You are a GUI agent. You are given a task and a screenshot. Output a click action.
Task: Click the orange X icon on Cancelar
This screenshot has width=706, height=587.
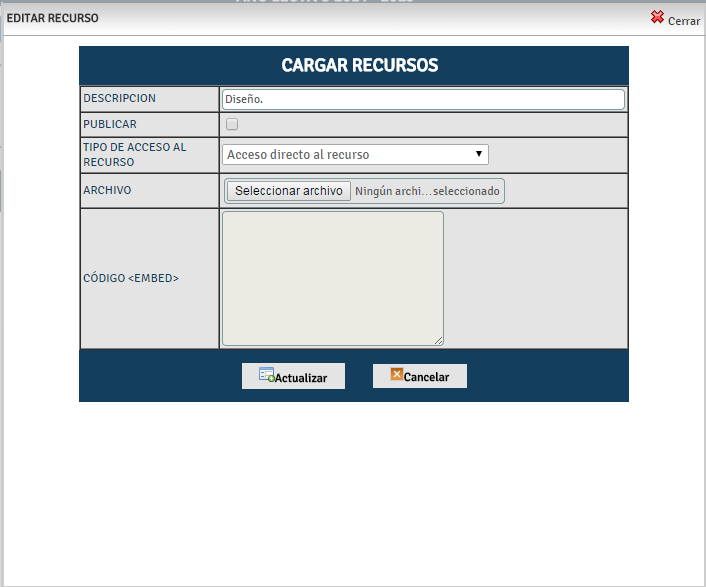pos(397,374)
